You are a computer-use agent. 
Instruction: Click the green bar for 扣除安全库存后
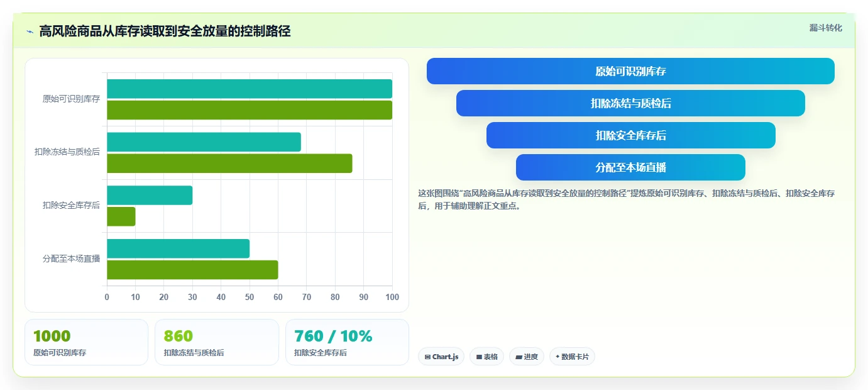(121, 216)
